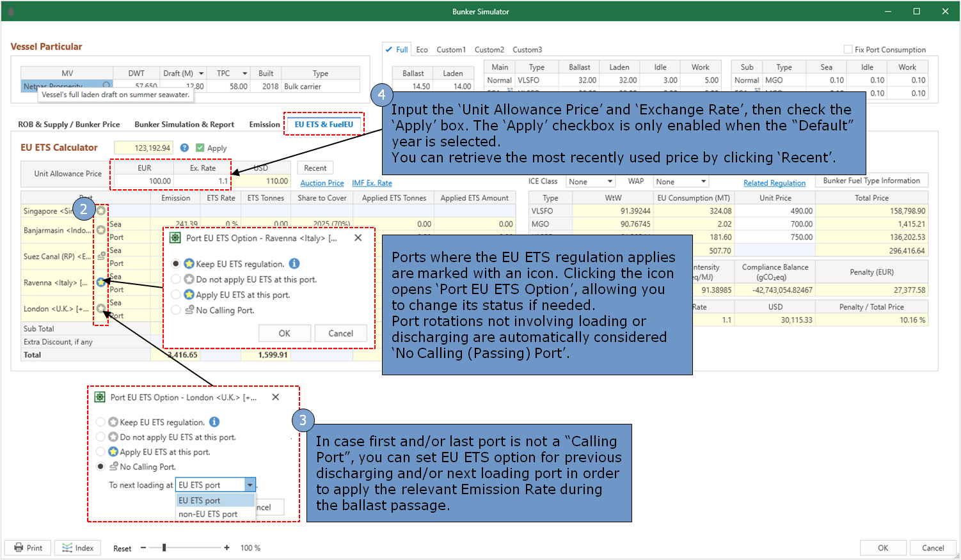
Task: Click the help icon beside EU ETS amount
Action: coord(184,148)
